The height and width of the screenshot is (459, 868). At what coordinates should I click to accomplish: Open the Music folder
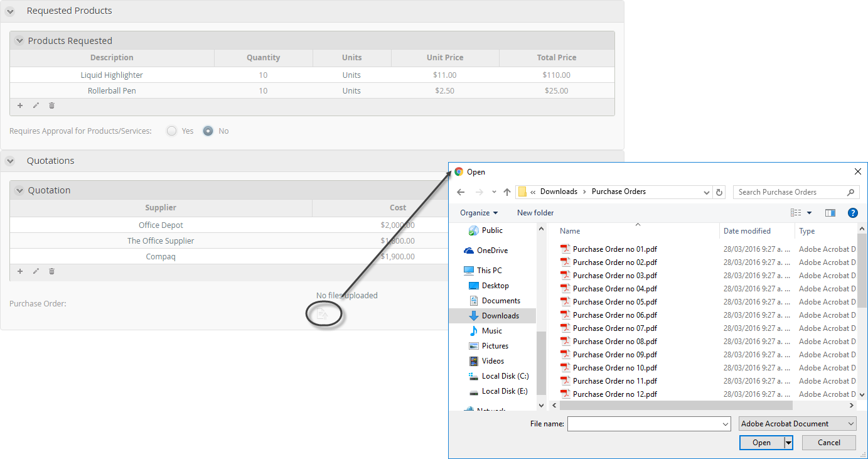click(486, 331)
